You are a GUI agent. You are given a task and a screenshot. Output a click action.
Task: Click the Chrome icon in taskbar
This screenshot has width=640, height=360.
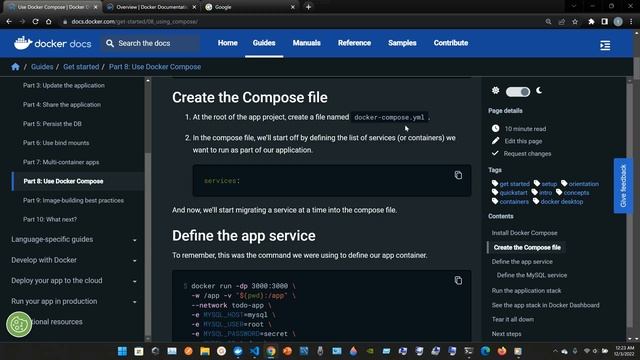(x=271, y=351)
